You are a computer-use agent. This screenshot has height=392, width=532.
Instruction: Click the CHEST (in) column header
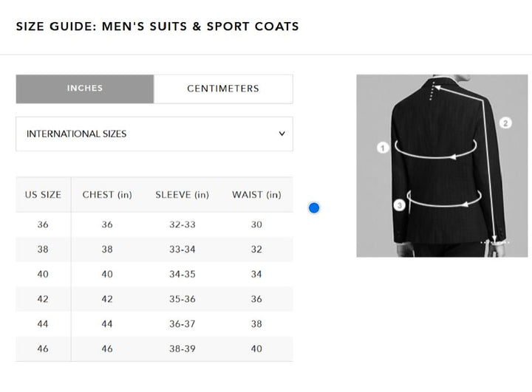[x=107, y=195]
